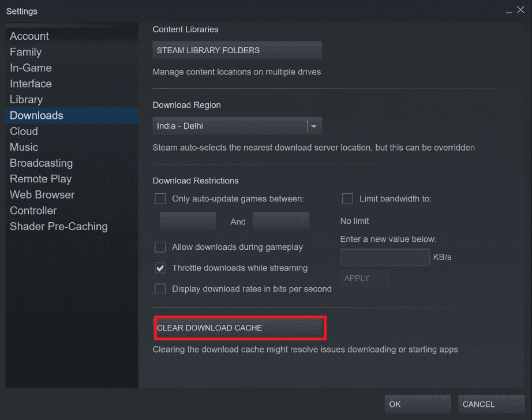Viewport: 532px width, 420px height.
Task: Enable downloads during gameplay
Action: pos(160,247)
